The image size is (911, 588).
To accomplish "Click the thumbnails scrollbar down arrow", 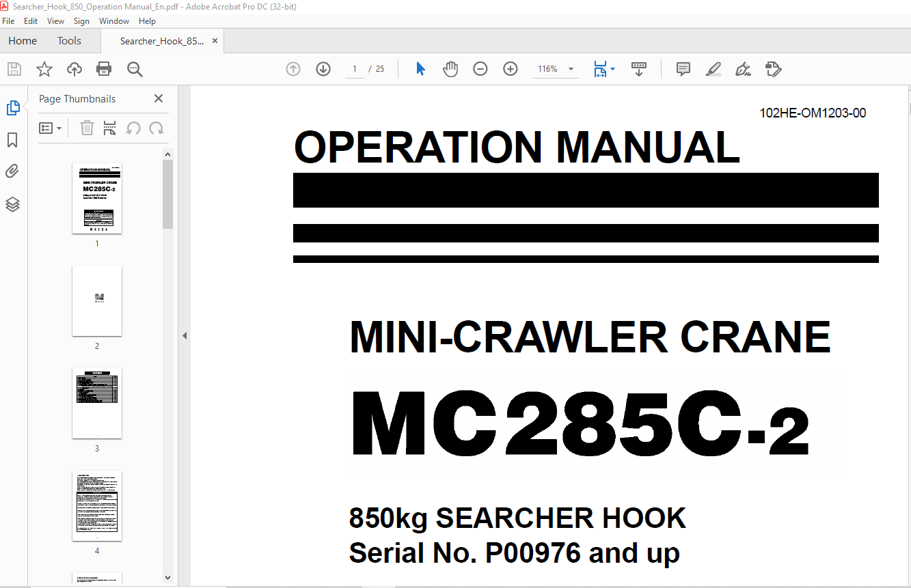I will point(168,578).
